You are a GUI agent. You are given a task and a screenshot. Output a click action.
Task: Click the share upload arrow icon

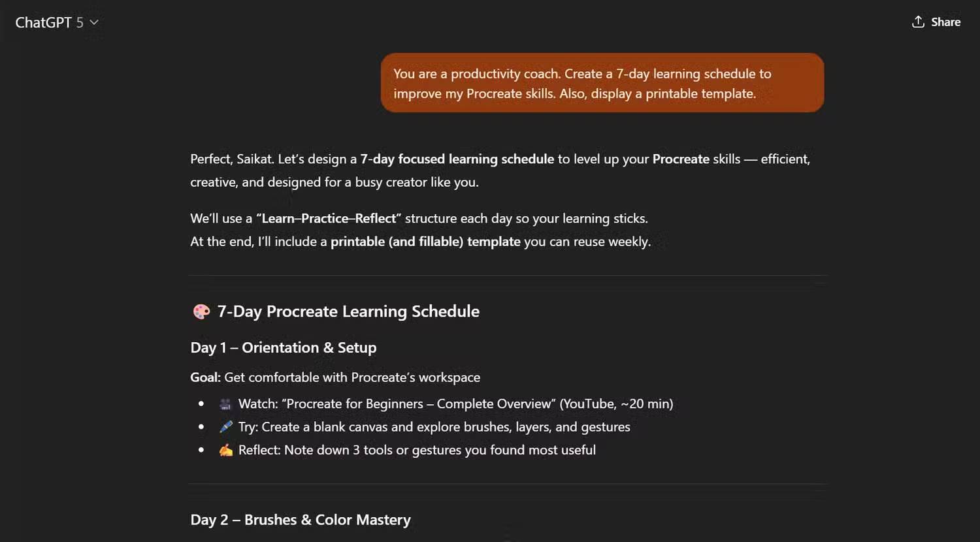[x=918, y=22]
